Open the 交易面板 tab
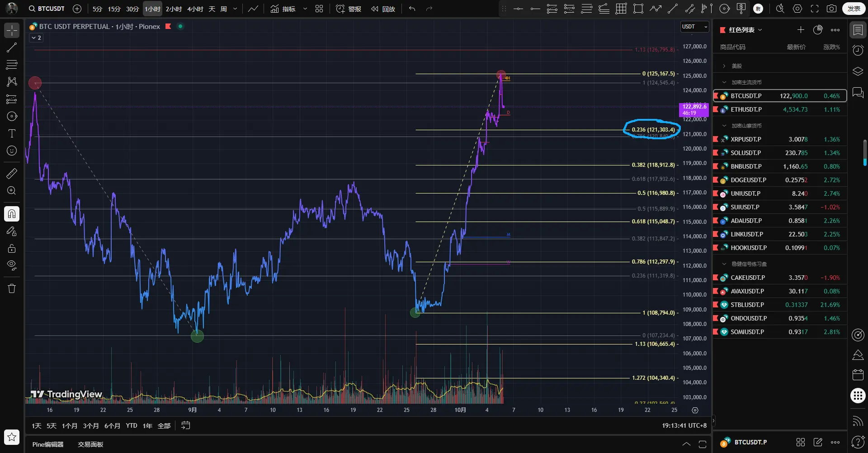Viewport: 868px width, 453px height. coord(90,444)
